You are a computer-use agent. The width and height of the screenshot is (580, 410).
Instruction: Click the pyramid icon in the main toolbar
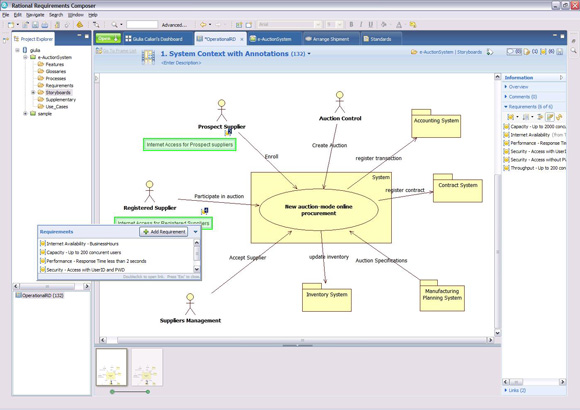coord(80,25)
